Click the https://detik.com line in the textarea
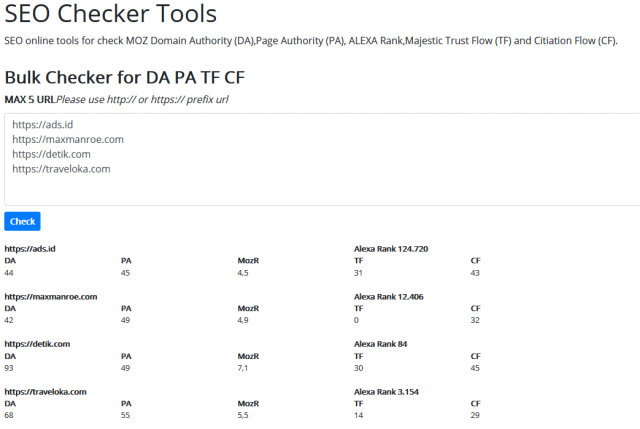The width and height of the screenshot is (640, 429). tap(51, 154)
